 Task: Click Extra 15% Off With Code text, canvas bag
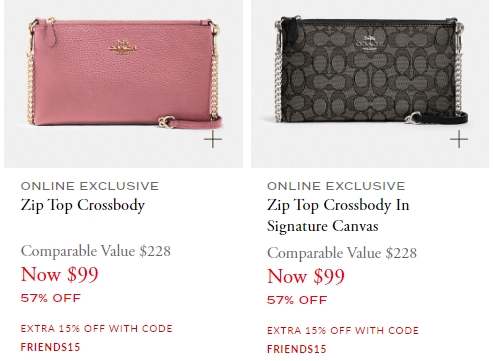click(x=343, y=331)
